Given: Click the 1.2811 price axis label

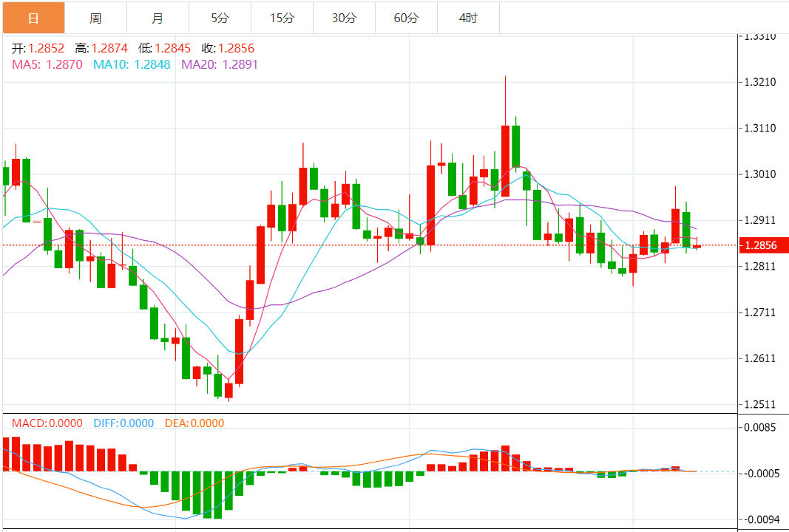Looking at the screenshot, I should (x=760, y=266).
